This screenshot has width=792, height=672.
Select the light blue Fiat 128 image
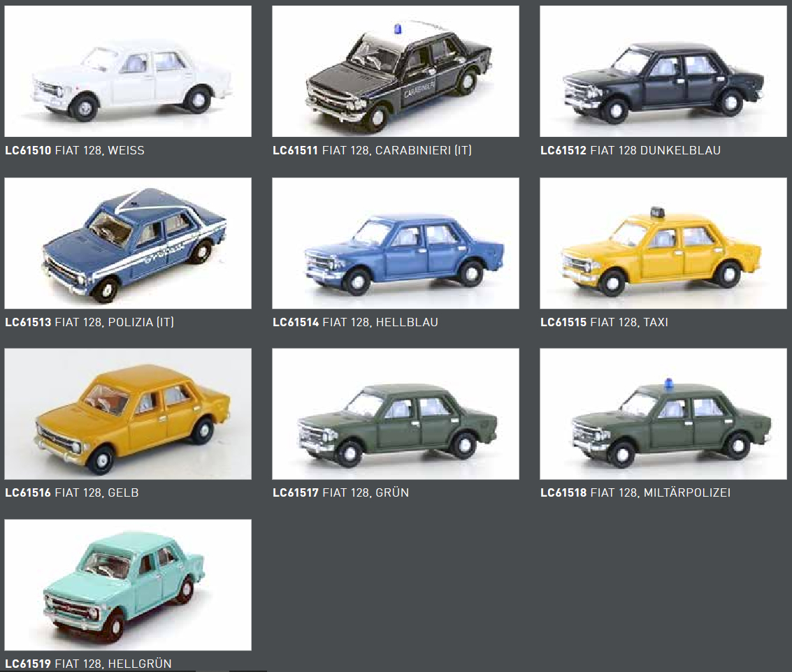[396, 243]
